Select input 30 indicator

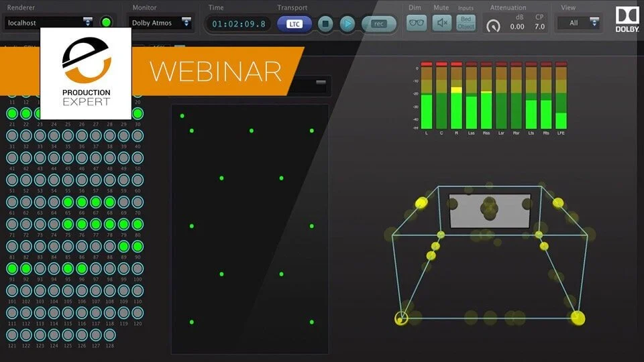coord(138,113)
